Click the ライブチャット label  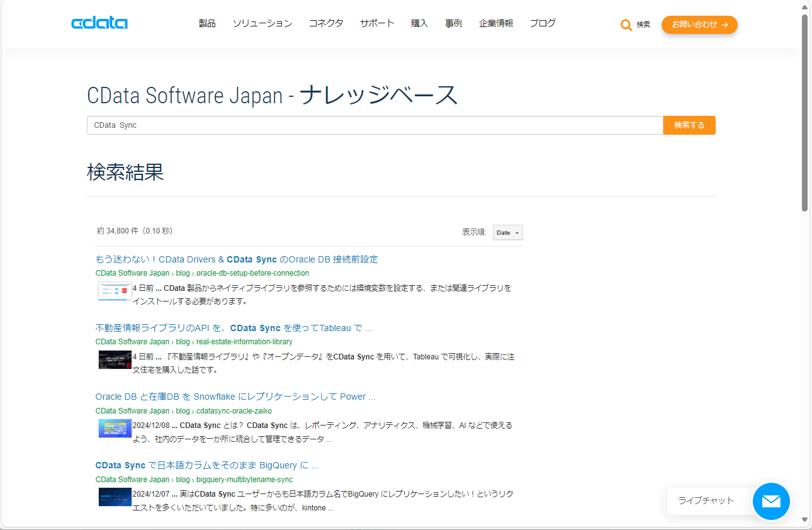705,501
